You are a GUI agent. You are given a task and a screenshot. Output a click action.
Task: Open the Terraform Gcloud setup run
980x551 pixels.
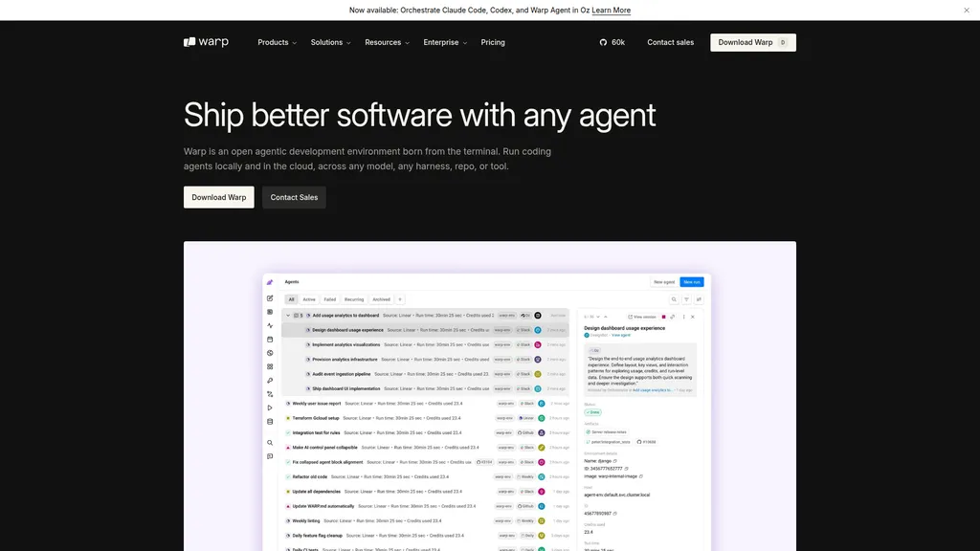(425, 418)
